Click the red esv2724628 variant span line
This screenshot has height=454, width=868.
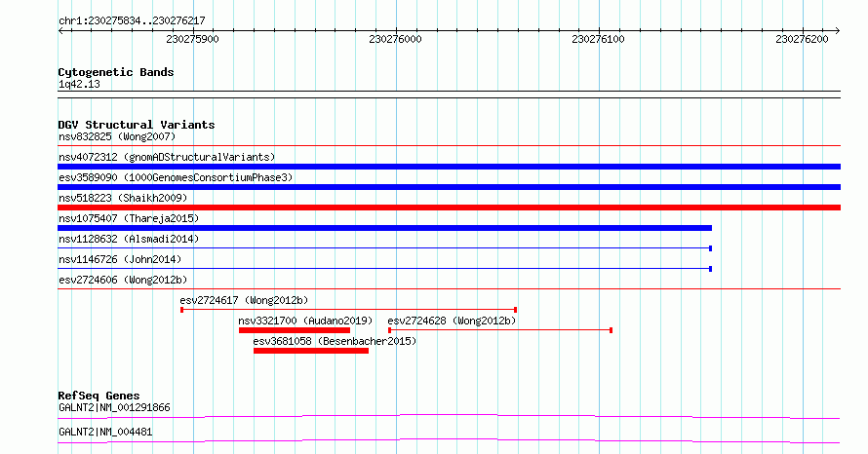tap(500, 330)
